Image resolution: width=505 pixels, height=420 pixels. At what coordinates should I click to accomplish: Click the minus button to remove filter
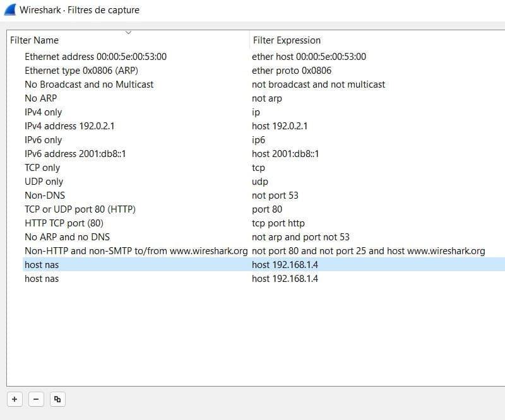(x=36, y=399)
